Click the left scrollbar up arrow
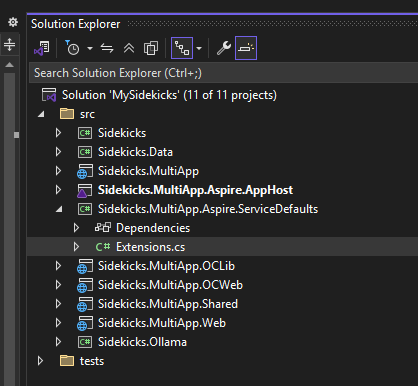The height and width of the screenshot is (386, 418). (x=10, y=64)
